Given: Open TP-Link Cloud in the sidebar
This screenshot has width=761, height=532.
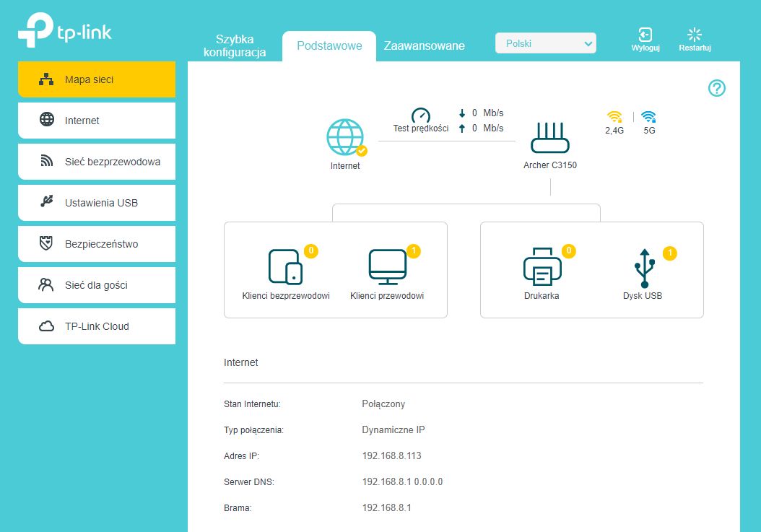Looking at the screenshot, I should point(97,326).
